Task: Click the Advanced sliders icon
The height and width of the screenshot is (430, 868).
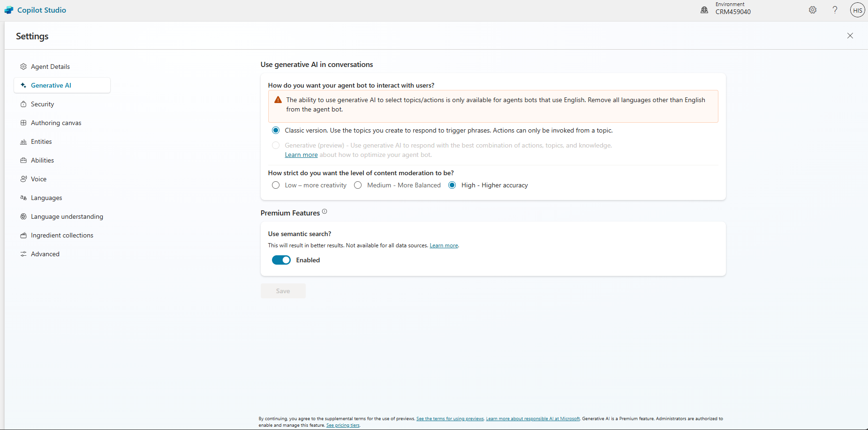Action: coord(23,254)
